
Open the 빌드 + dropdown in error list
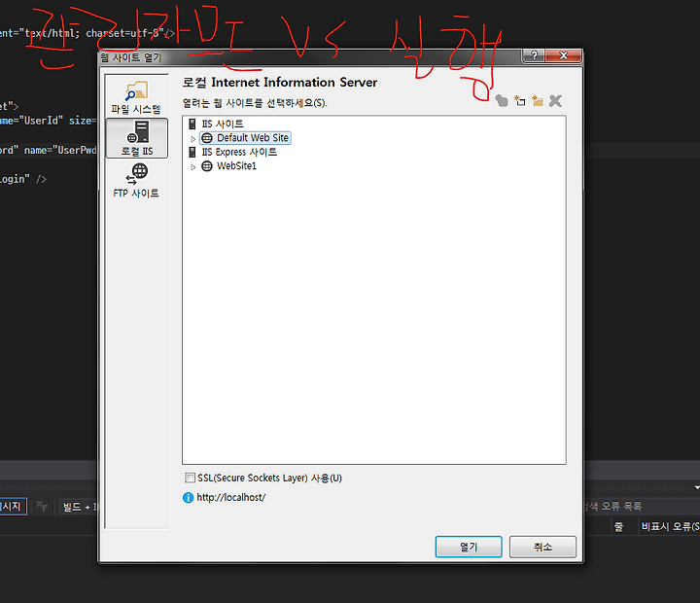coord(79,507)
